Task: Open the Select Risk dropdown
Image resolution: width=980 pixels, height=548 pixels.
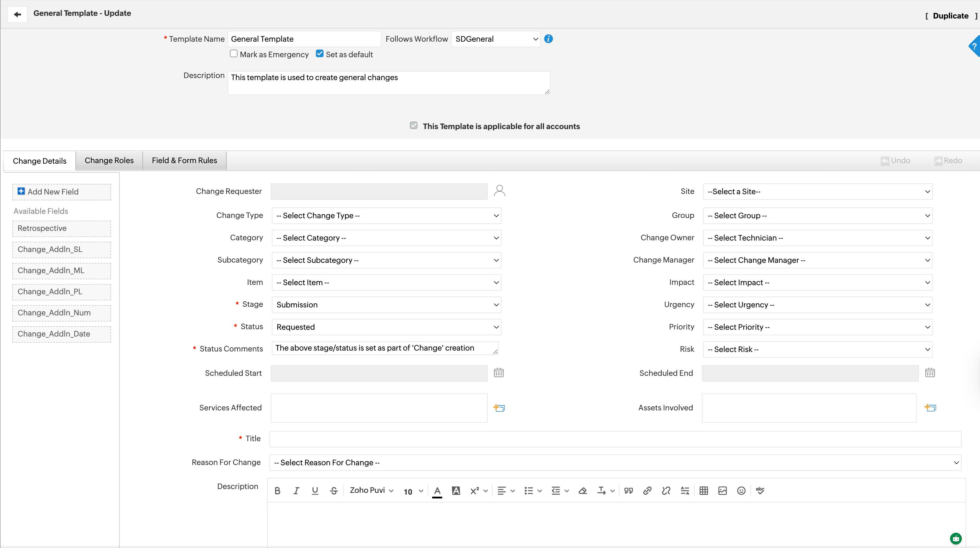Action: (818, 349)
